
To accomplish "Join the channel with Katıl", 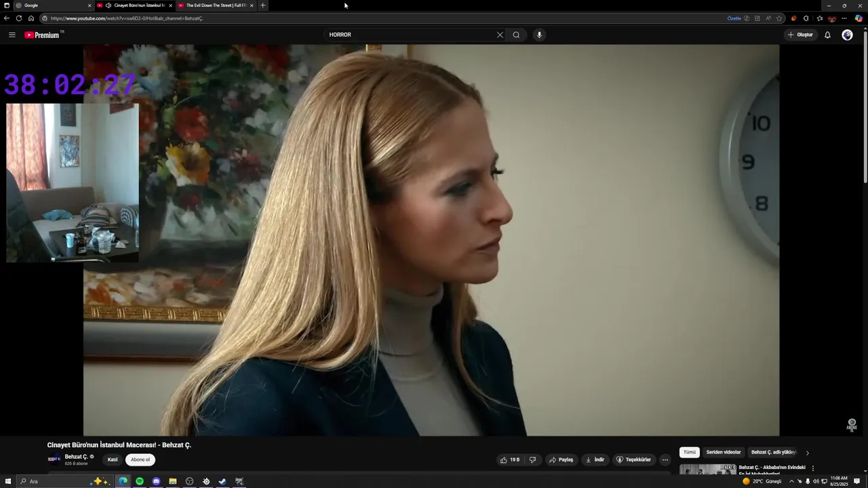I will pos(113,460).
